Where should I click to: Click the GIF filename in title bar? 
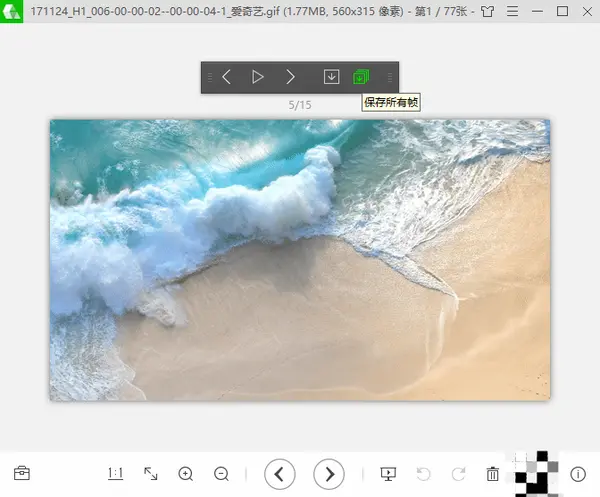[x=155, y=11]
